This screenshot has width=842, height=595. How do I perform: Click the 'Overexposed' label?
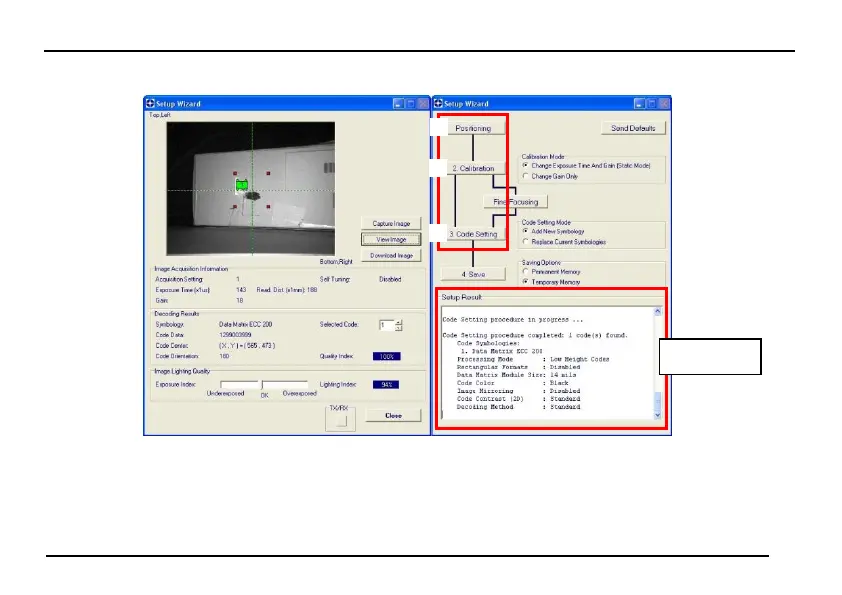tap(300, 394)
